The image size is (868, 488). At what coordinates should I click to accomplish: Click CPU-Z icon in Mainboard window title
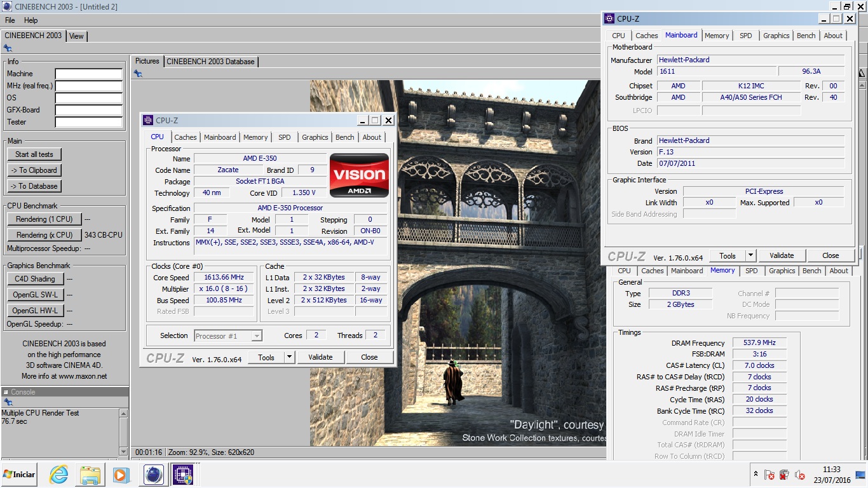tap(609, 18)
